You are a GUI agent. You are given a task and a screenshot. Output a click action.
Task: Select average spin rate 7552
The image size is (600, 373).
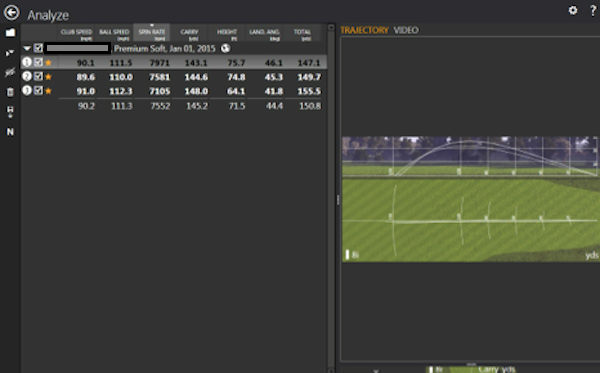pyautogui.click(x=160, y=106)
